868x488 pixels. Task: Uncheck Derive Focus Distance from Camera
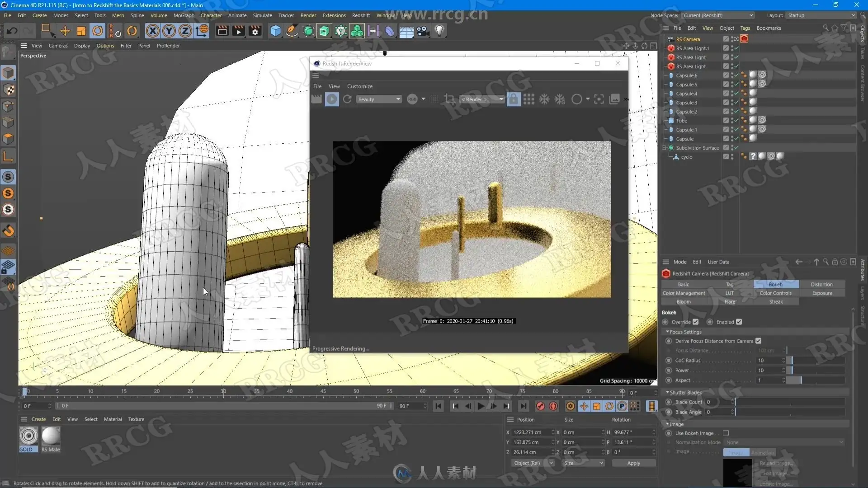[x=758, y=341]
